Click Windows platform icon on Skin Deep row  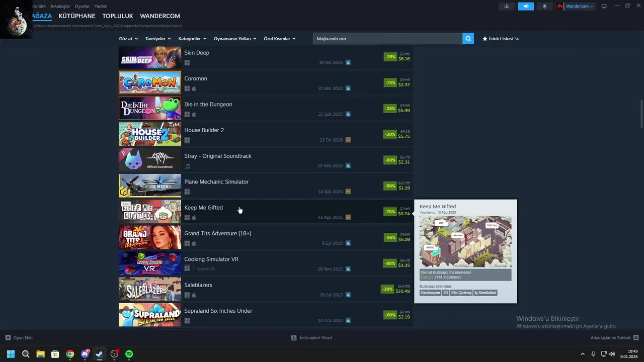click(x=187, y=63)
